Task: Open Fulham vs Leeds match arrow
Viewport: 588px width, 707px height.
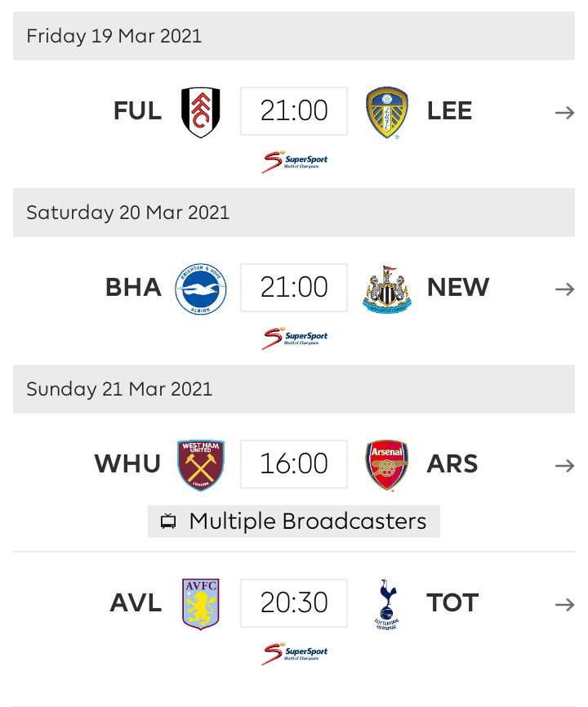Action: pyautogui.click(x=564, y=113)
